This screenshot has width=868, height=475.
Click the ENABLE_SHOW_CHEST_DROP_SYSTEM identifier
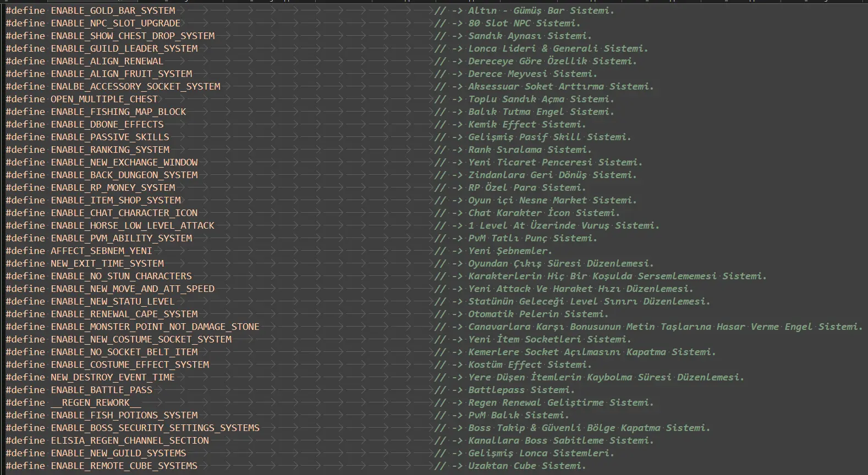click(x=133, y=36)
